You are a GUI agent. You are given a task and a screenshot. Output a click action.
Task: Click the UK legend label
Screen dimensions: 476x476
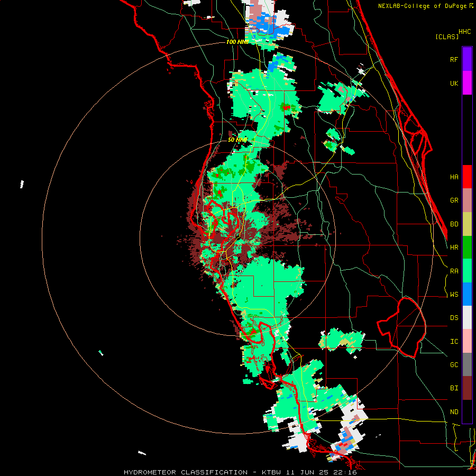(x=454, y=83)
